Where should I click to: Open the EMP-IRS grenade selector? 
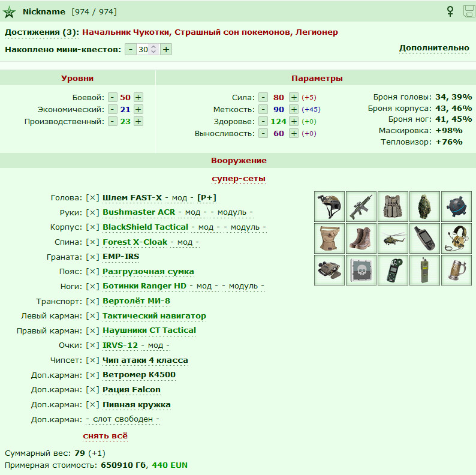tap(121, 257)
